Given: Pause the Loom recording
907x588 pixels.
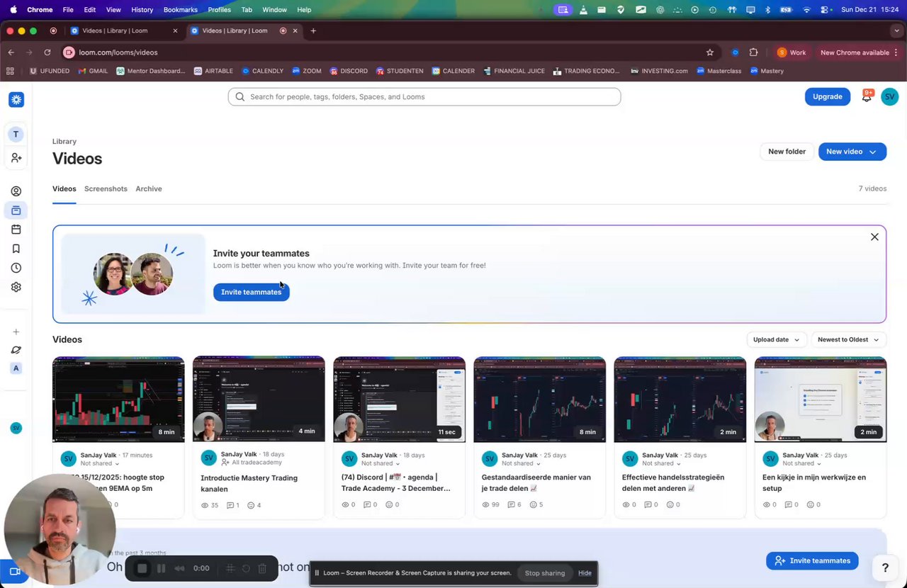Looking at the screenshot, I should (x=161, y=568).
